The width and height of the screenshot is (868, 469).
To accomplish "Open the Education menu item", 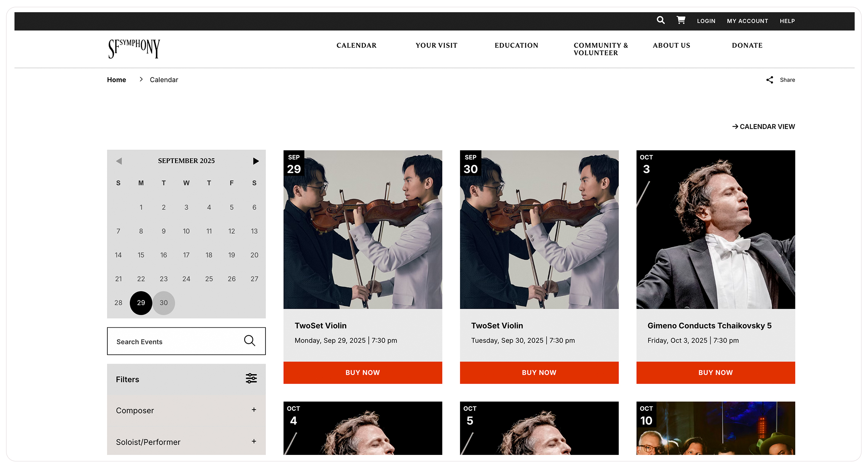I will click(x=516, y=45).
